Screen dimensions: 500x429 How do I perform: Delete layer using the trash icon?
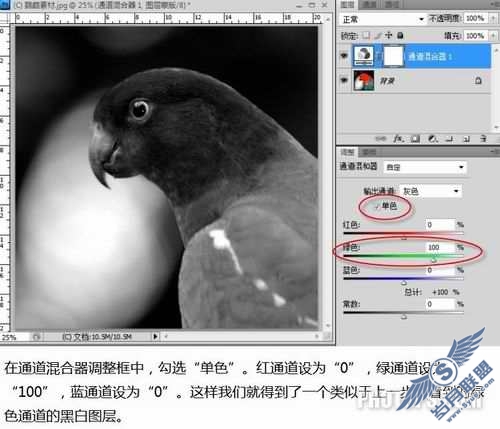(x=483, y=138)
